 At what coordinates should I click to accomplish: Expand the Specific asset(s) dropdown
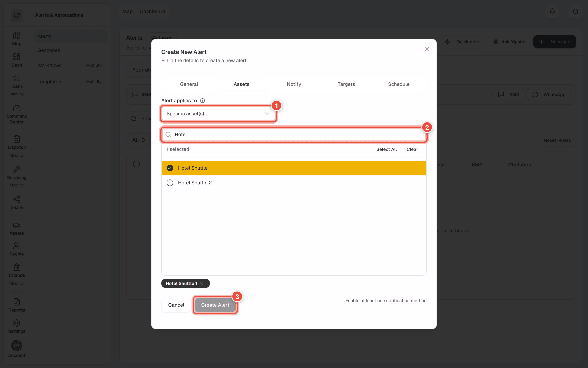pos(218,114)
